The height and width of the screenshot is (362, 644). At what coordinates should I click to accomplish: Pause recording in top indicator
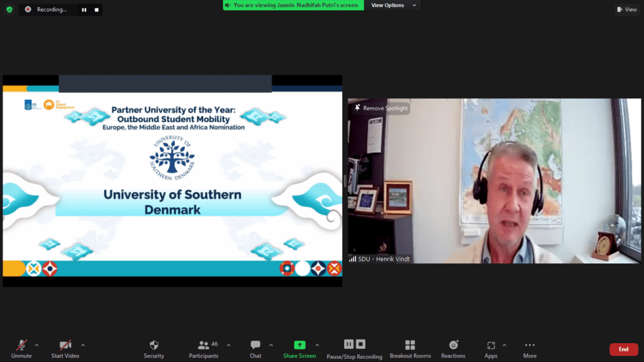coord(84,9)
